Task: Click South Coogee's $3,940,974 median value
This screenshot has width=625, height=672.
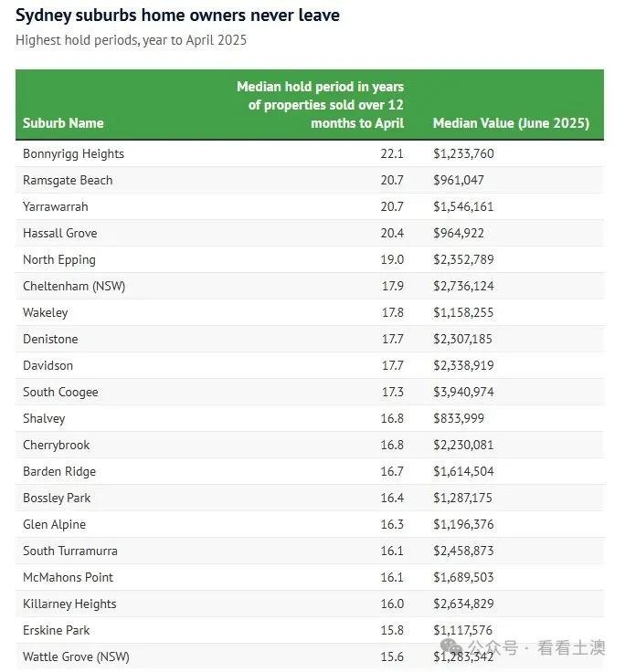Action: (x=463, y=392)
